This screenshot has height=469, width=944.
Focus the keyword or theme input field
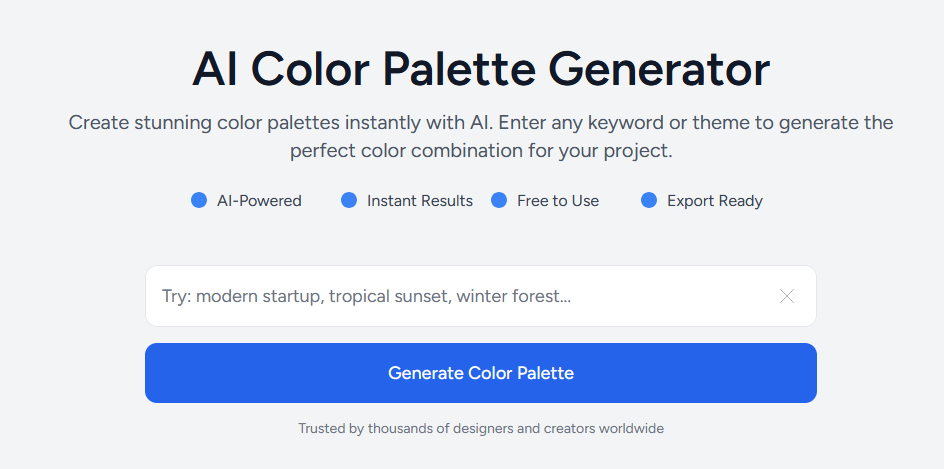(x=460, y=296)
